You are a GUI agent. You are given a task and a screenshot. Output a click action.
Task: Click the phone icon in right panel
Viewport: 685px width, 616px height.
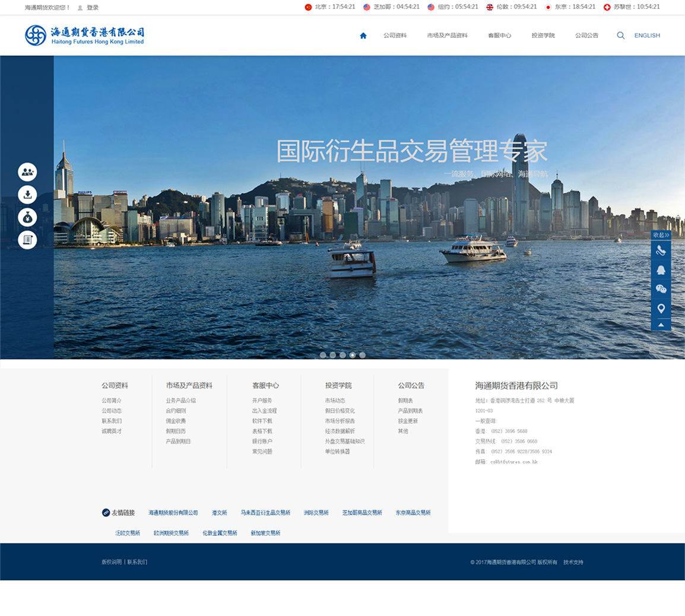(661, 251)
